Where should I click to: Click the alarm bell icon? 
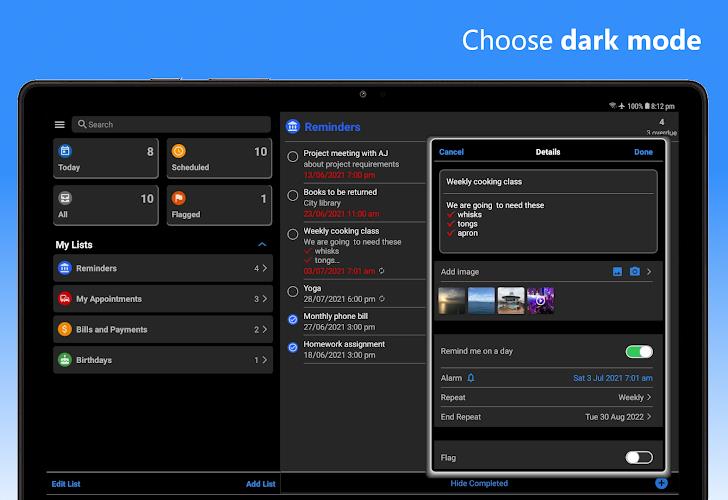pyautogui.click(x=471, y=378)
